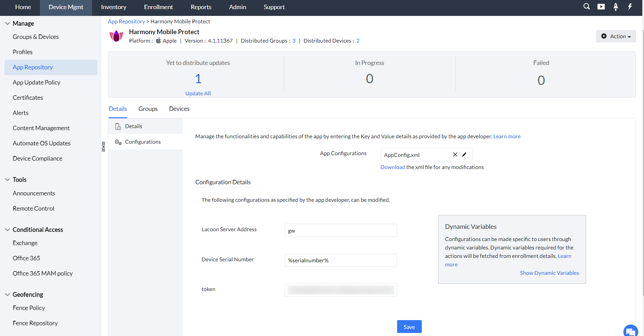Remove the AppConfig.xml file with X icon
644x336 pixels.
tap(455, 154)
